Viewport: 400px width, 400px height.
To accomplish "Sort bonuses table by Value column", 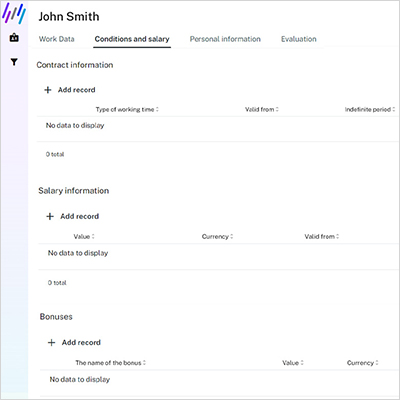I will [x=293, y=363].
